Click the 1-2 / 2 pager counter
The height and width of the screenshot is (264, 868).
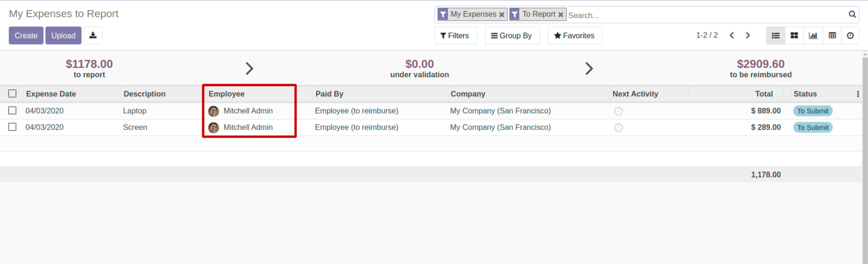707,36
